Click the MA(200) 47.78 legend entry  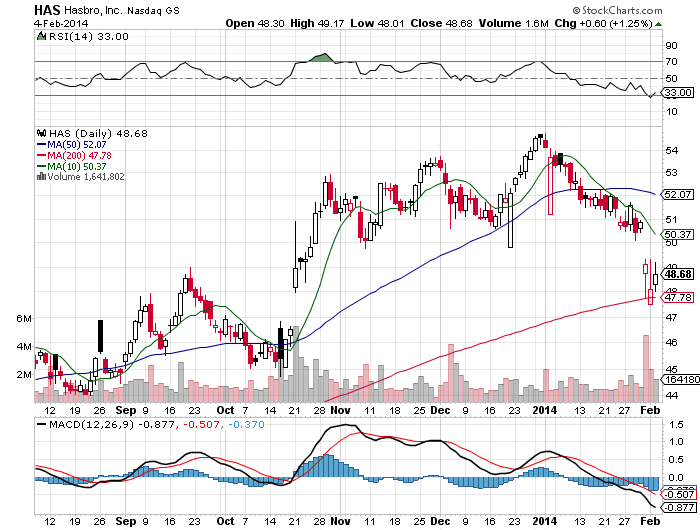tap(79, 155)
